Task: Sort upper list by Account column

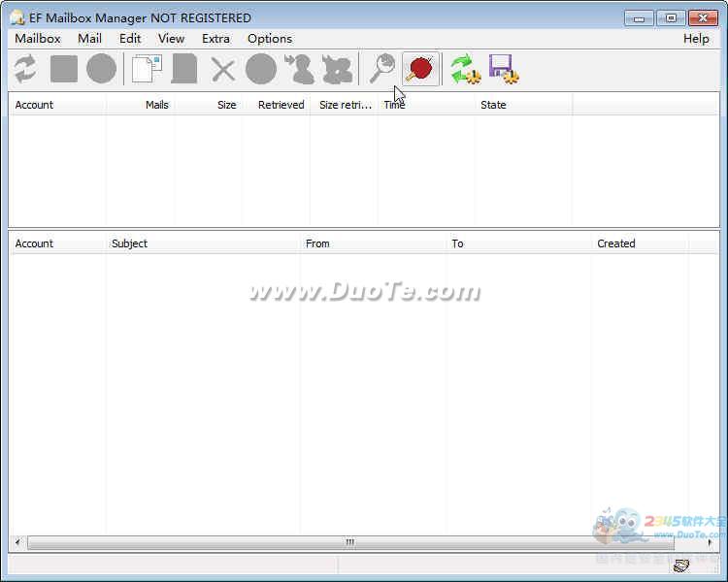Action: [x=57, y=105]
